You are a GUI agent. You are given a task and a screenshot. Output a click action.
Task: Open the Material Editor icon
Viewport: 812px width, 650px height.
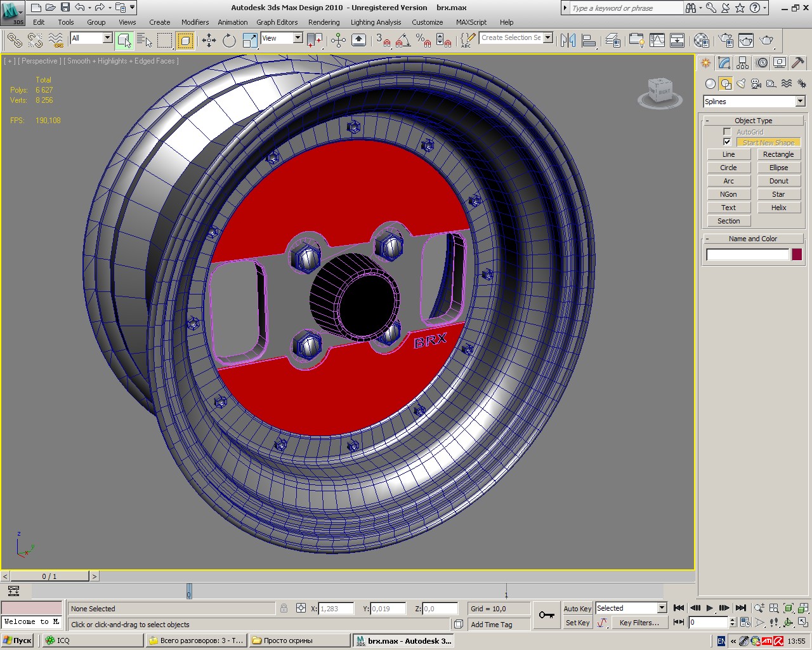(701, 40)
